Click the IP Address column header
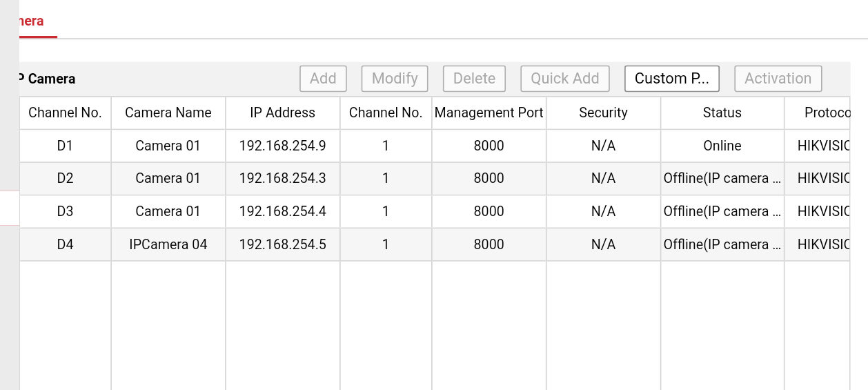 tap(282, 113)
